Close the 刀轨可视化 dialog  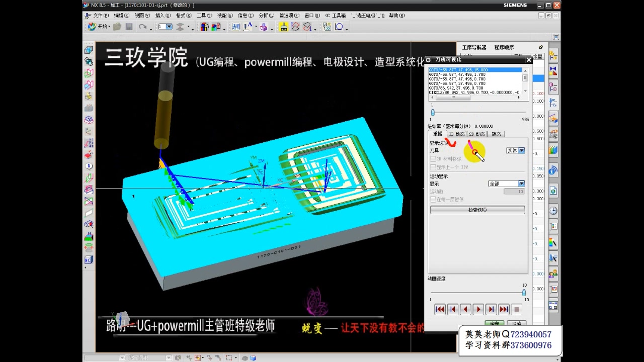pyautogui.click(x=529, y=60)
